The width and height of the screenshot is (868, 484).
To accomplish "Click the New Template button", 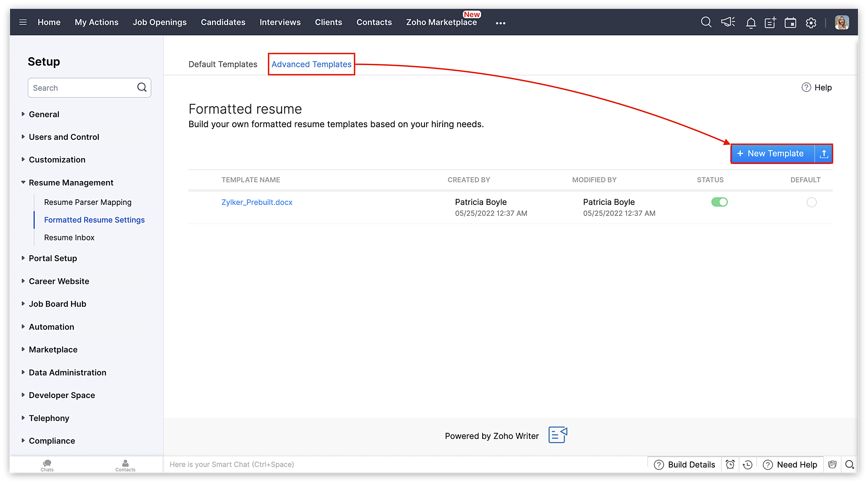I will click(773, 154).
